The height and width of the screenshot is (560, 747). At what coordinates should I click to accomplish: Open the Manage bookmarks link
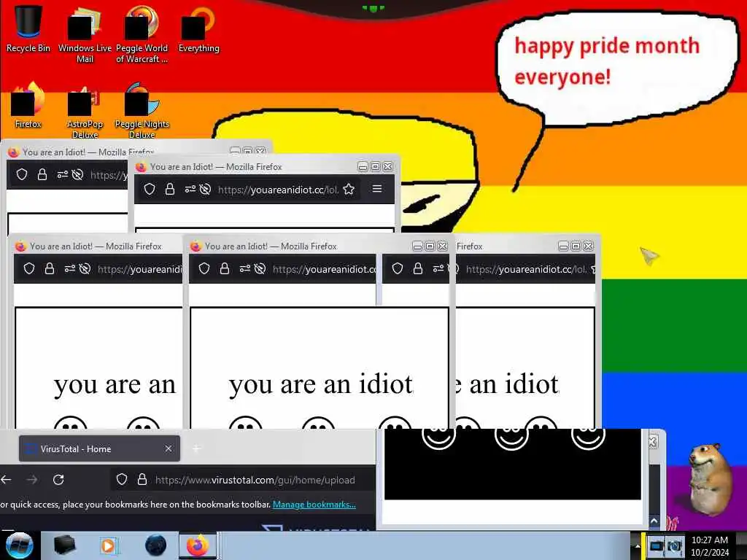314,505
